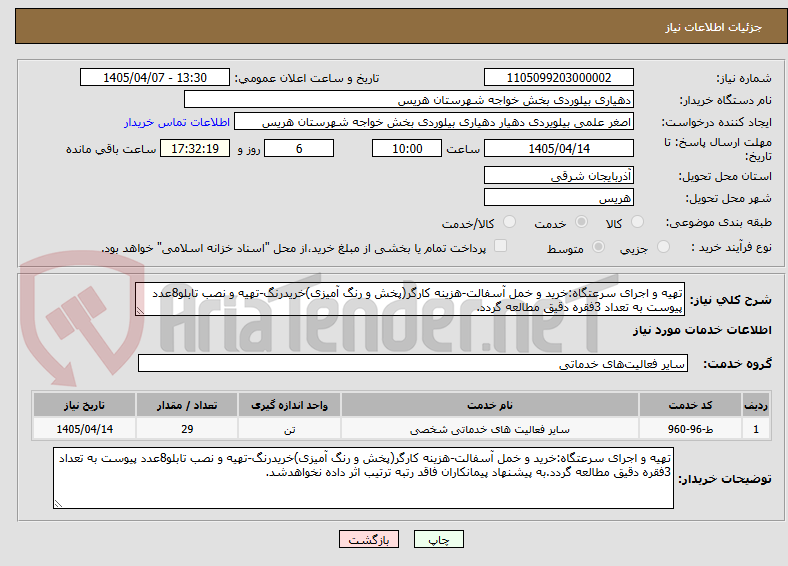Click the resize handle of توضیحات خریدار box
The width and height of the screenshot is (788, 566).
(58, 504)
